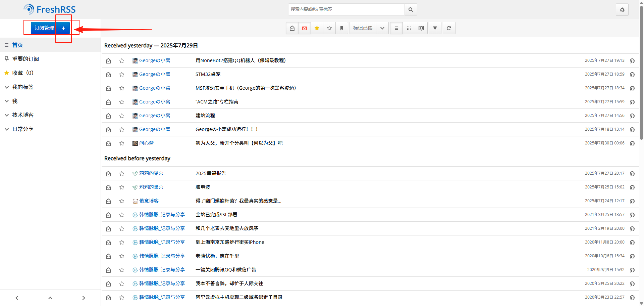The width and height of the screenshot is (644, 306).
Task: Open original link for 全站已完成SSL部署
Action: (x=632, y=215)
